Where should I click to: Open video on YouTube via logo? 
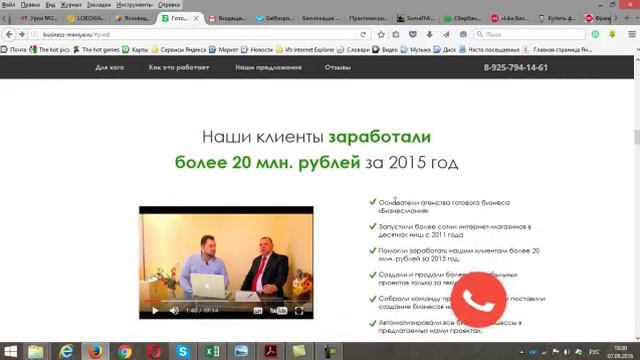278,311
